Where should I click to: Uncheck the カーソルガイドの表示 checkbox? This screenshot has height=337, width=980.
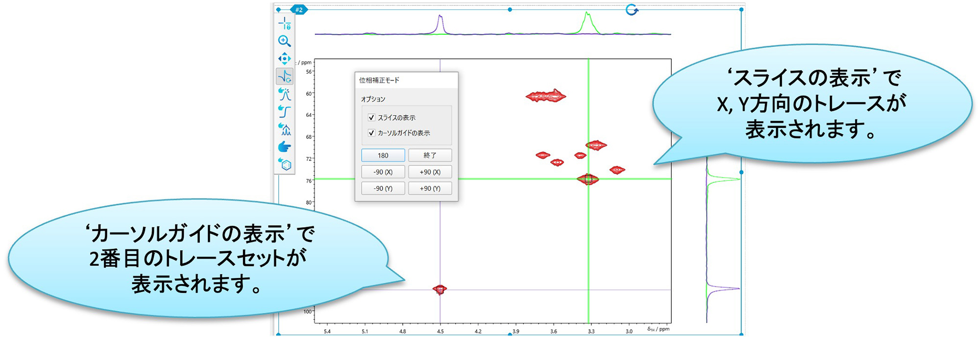tap(371, 133)
